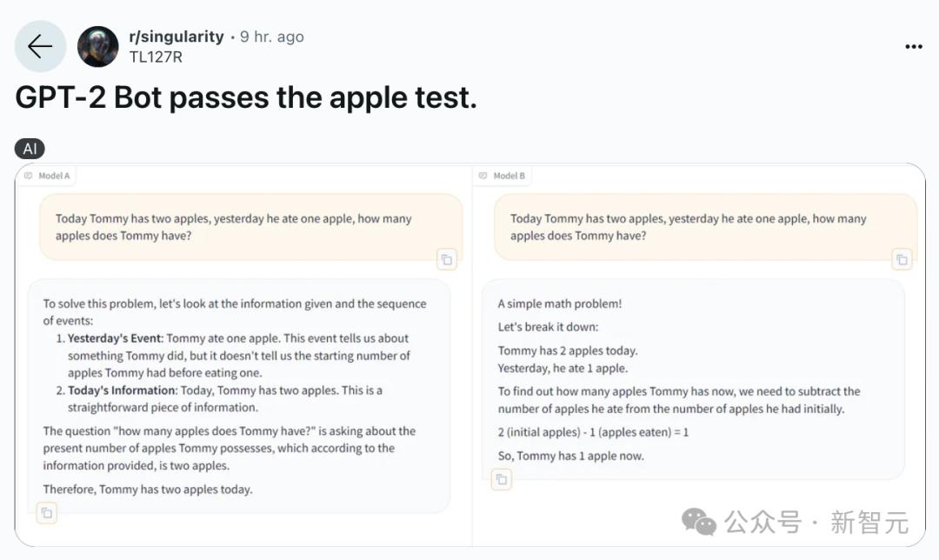Click the bold "Yesterday's Event" list item
The height and width of the screenshot is (560, 939).
(116, 338)
